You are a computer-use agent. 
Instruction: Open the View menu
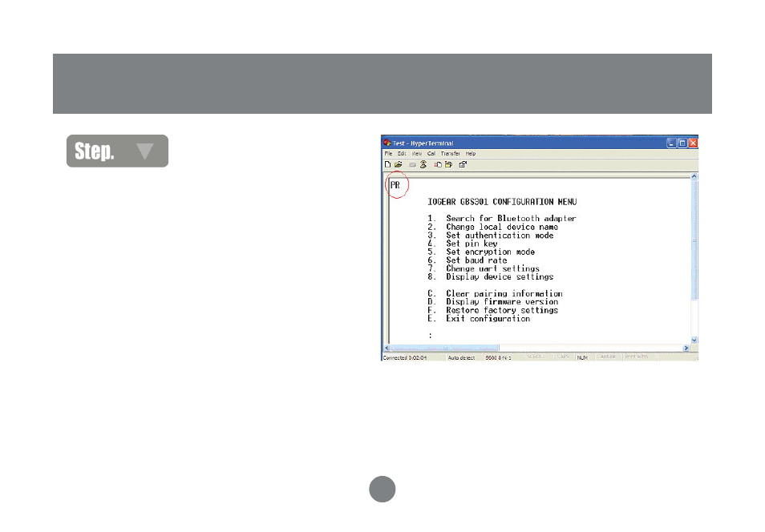click(x=417, y=154)
